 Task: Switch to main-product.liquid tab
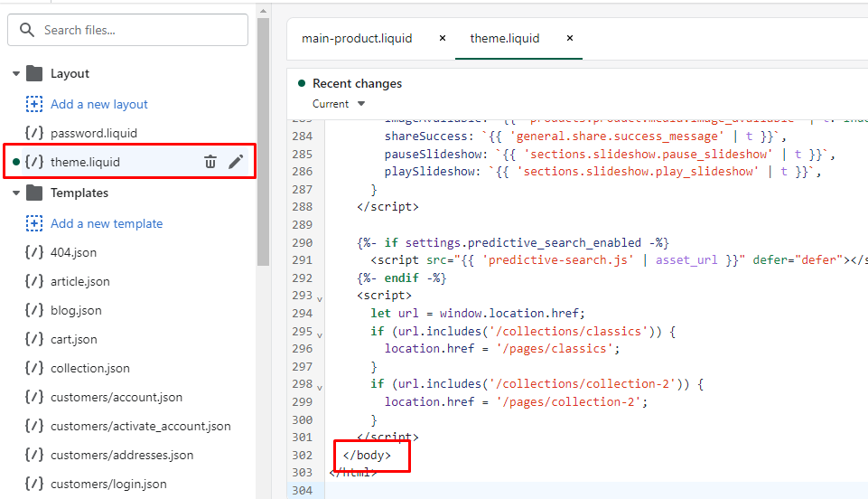click(357, 38)
